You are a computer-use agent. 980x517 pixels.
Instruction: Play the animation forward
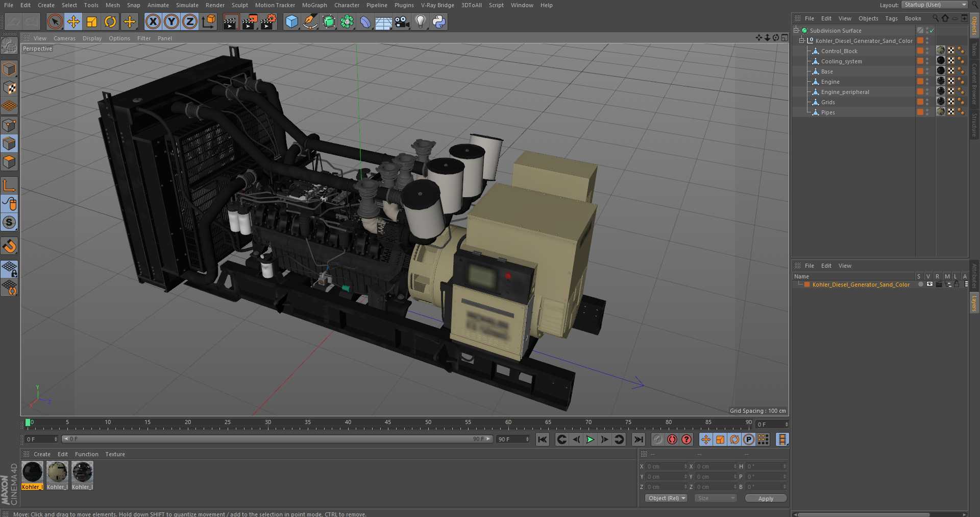(x=590, y=439)
